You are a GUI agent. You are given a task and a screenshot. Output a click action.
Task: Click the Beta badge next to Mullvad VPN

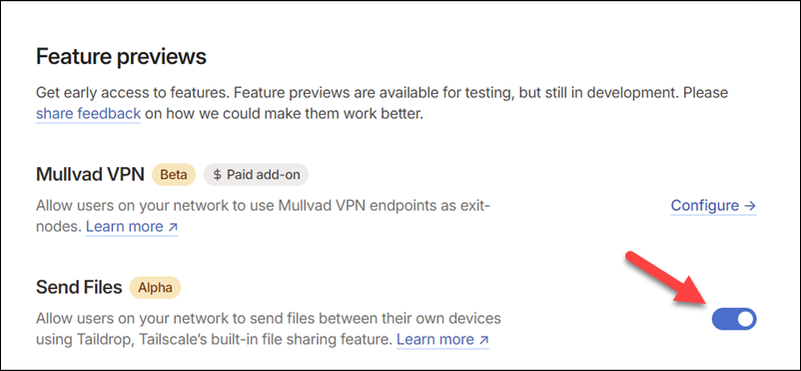click(174, 175)
